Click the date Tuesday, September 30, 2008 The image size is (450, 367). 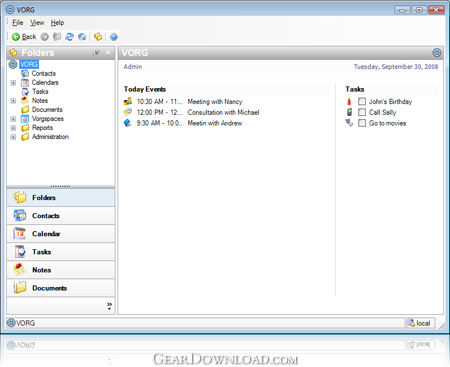[x=396, y=67]
